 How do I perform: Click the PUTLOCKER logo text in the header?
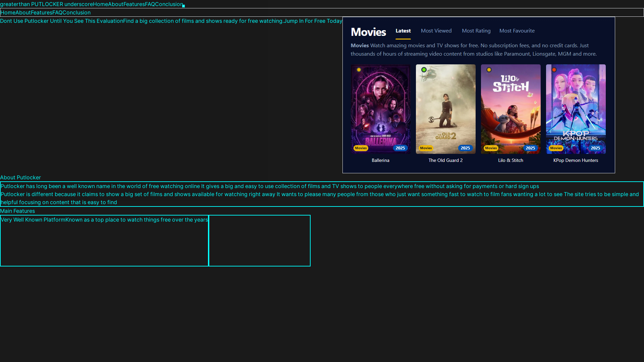coord(46,4)
